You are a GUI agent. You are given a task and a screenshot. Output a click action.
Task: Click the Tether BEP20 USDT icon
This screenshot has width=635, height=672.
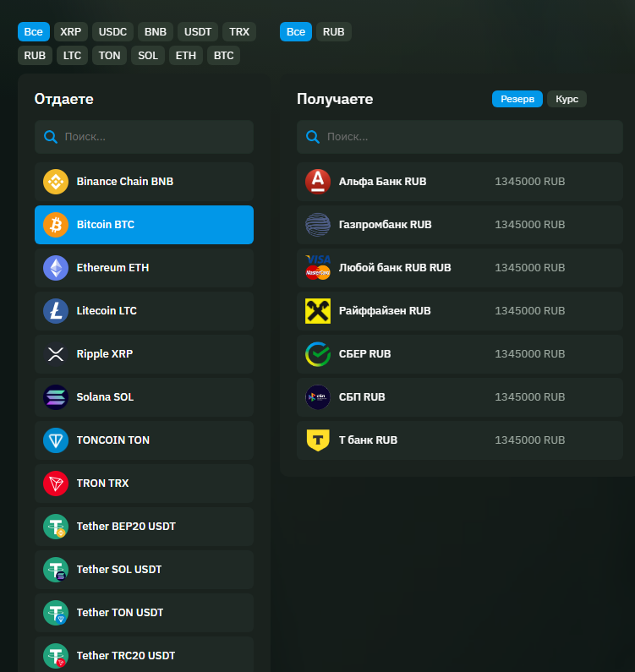click(56, 527)
